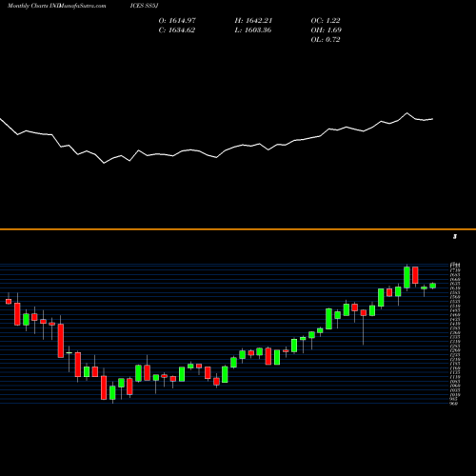This screenshot has width=476, height=476.
Task: Click the tall red candlestick at chart peak
Action: (x=415, y=275)
